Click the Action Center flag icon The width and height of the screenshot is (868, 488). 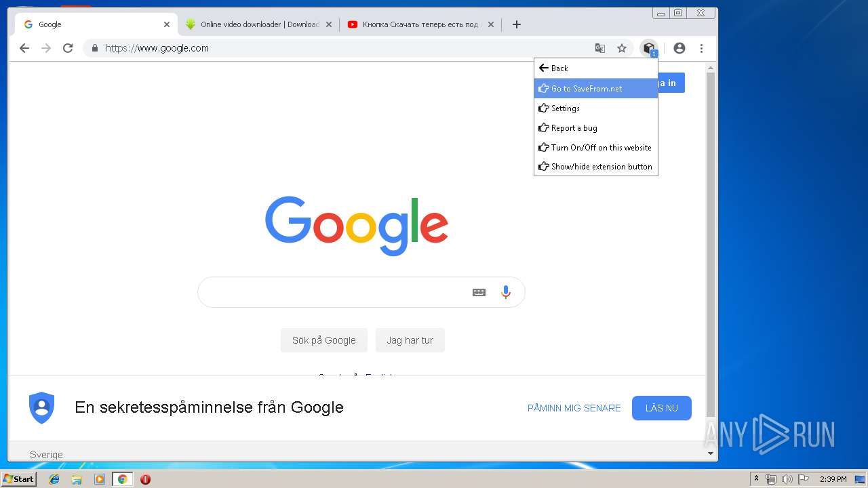pyautogui.click(x=804, y=479)
